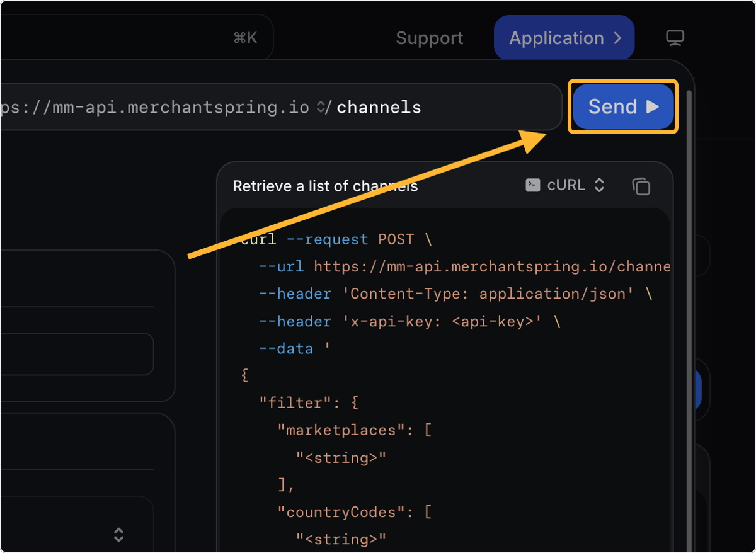Click the empty input field in left panel
The width and height of the screenshot is (756, 553).
click(77, 354)
